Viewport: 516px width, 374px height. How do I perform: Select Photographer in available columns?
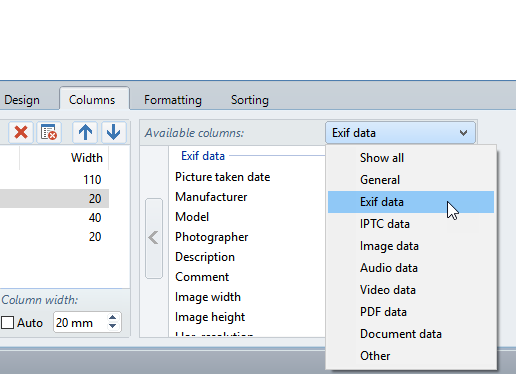tap(212, 237)
